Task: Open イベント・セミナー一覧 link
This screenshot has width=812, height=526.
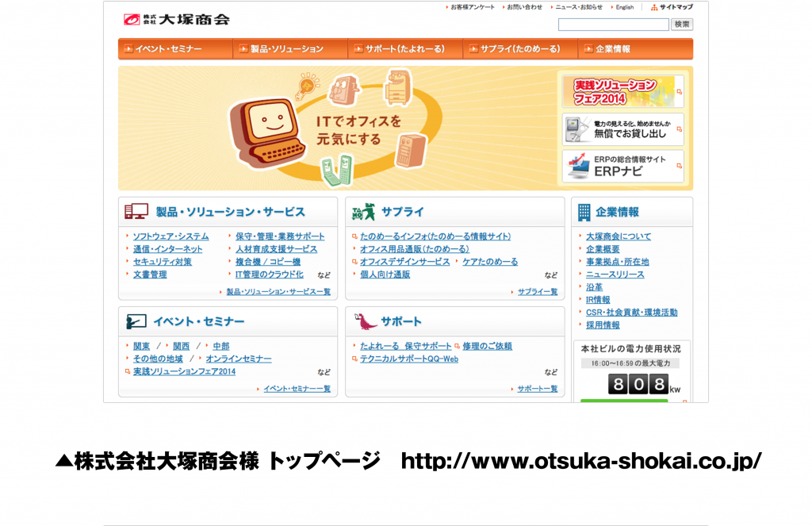Action: coord(297,389)
